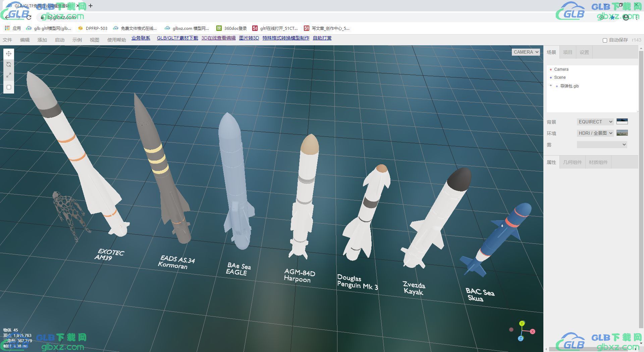Select the translate (move) tool
This screenshot has height=352, width=644.
pyautogui.click(x=9, y=54)
